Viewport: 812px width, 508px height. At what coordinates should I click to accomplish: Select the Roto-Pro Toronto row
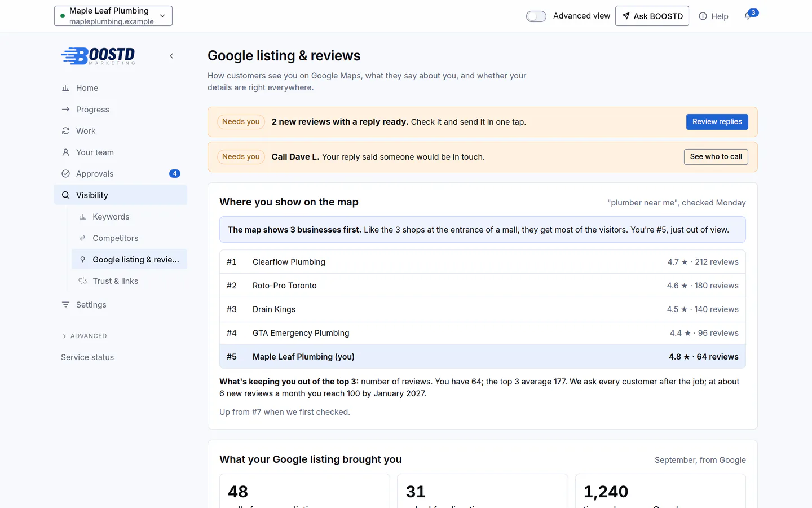pyautogui.click(x=483, y=286)
